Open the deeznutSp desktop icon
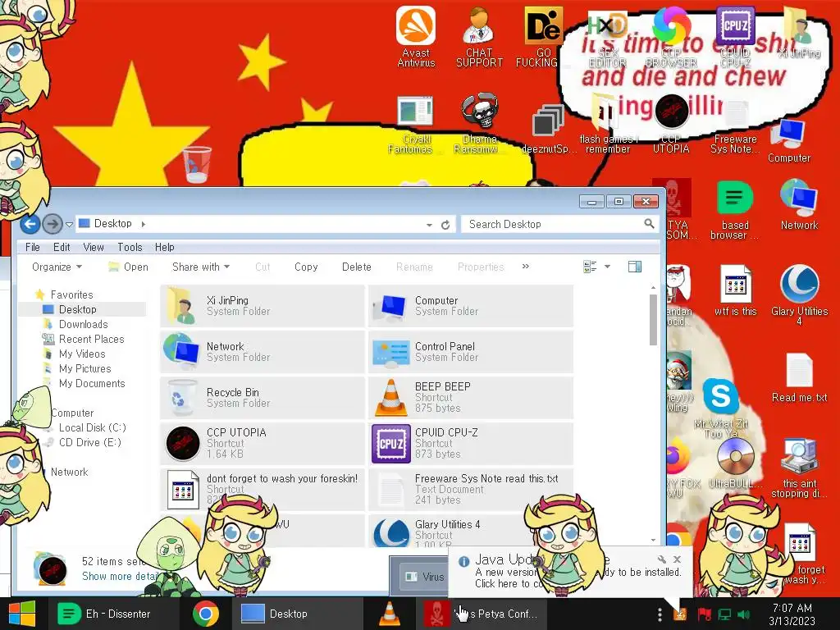 pyautogui.click(x=549, y=129)
